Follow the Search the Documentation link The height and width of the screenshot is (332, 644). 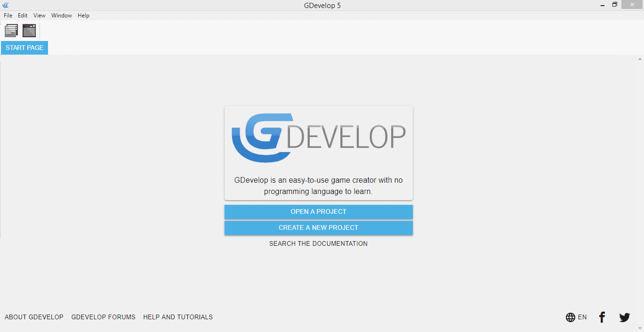(318, 243)
